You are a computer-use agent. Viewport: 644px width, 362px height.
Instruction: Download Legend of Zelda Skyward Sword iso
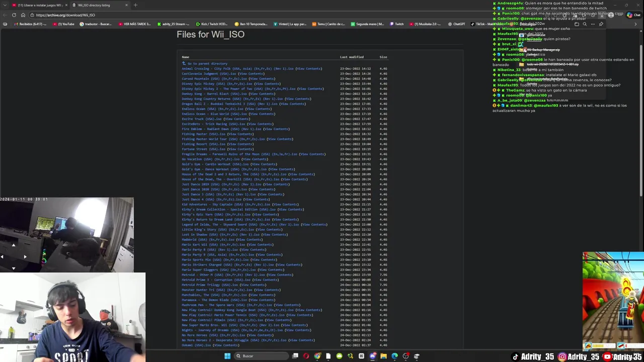(x=240, y=225)
